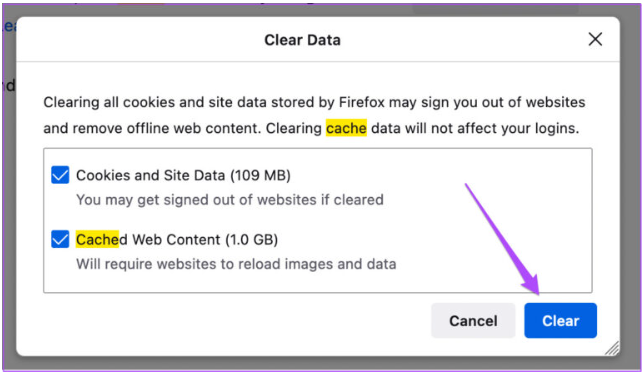Cancel the Clear Data dialog
Image resolution: width=643 pixels, height=374 pixels.
pos(473,320)
